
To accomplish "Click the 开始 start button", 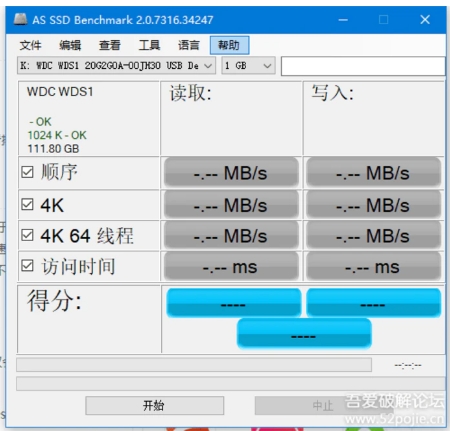I will (x=154, y=405).
